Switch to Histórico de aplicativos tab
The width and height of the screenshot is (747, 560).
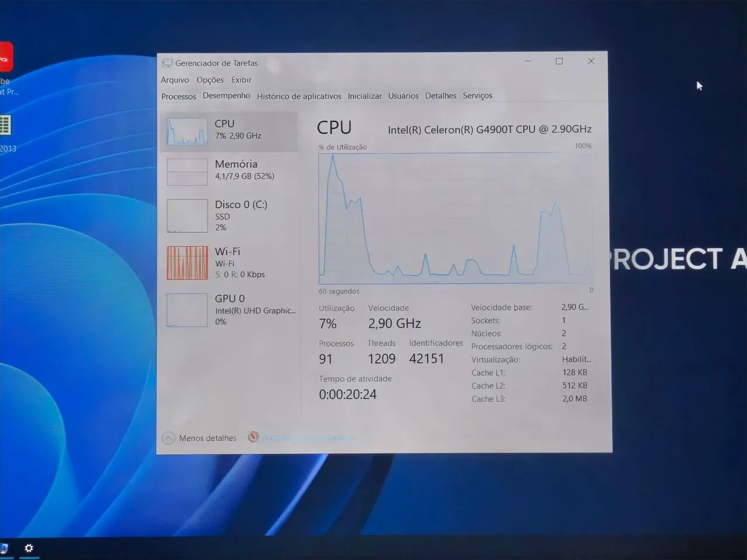pyautogui.click(x=299, y=96)
